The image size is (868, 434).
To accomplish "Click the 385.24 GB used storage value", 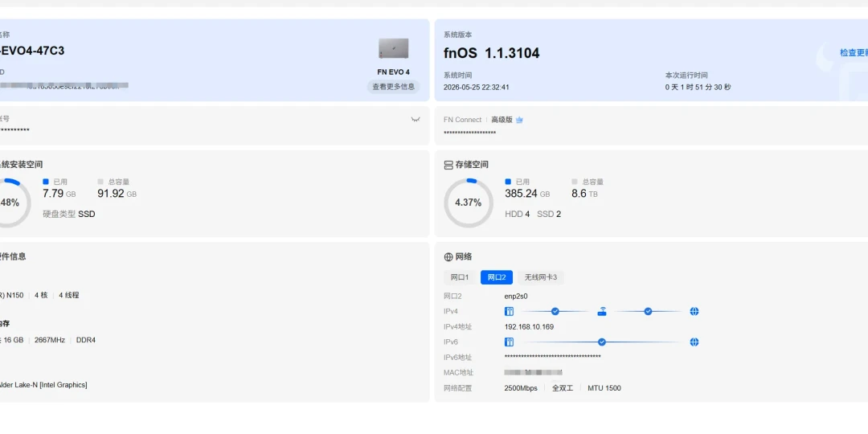I will coord(527,194).
